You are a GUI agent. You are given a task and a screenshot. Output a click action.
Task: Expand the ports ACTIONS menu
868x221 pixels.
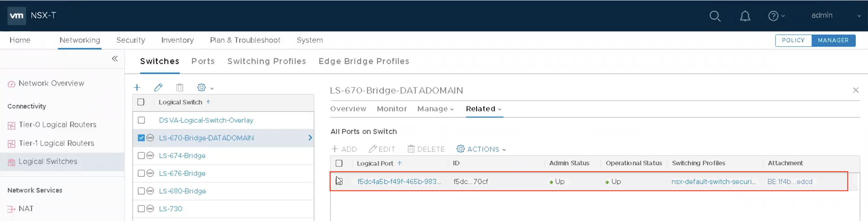(481, 149)
